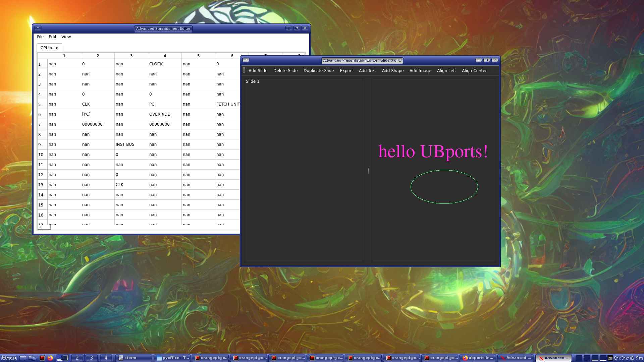Click the '0' cell in row 10

[x=131, y=155]
